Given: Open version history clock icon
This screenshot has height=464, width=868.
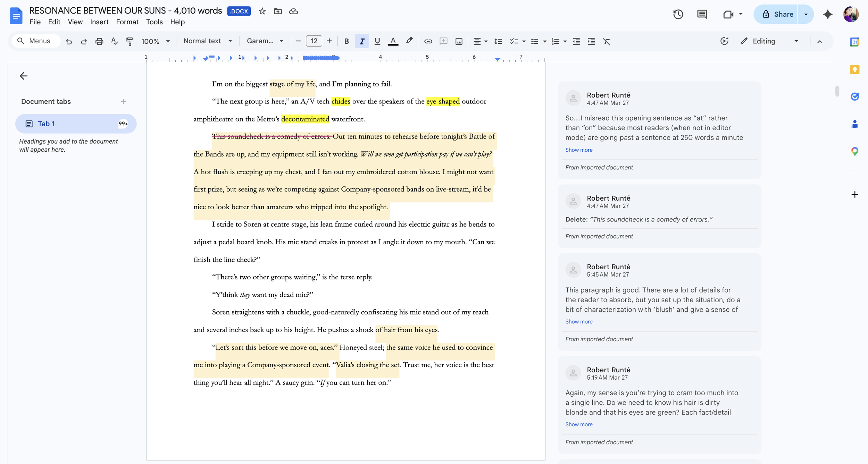Looking at the screenshot, I should tap(678, 14).
